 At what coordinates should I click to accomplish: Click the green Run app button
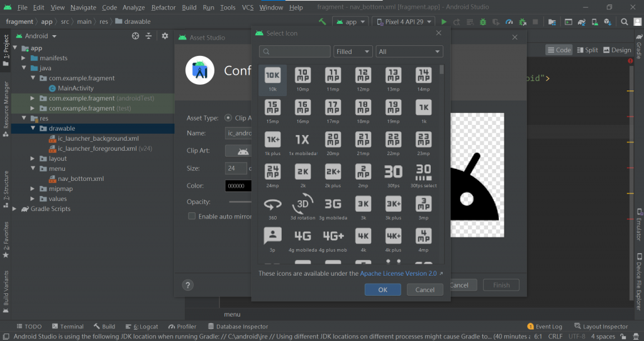click(443, 22)
